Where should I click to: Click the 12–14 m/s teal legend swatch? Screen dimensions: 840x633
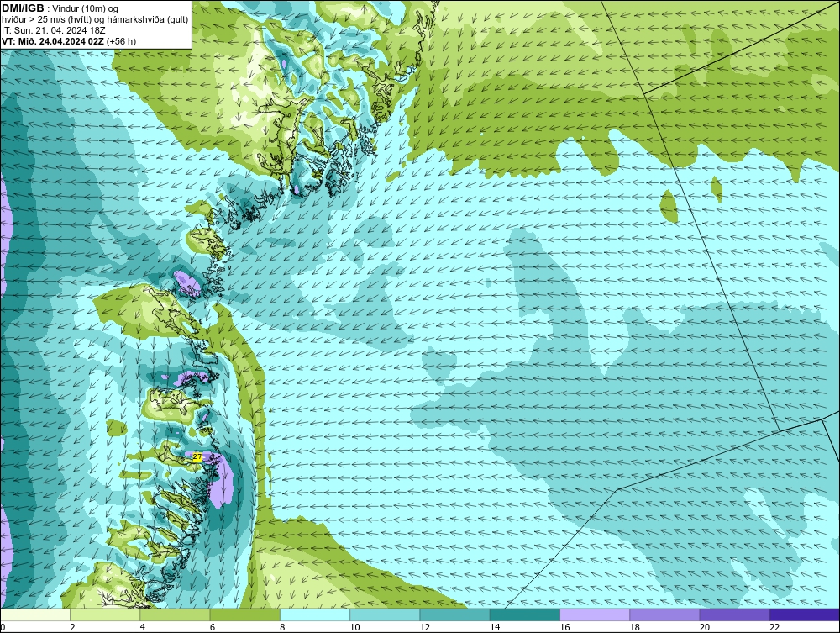click(x=454, y=615)
